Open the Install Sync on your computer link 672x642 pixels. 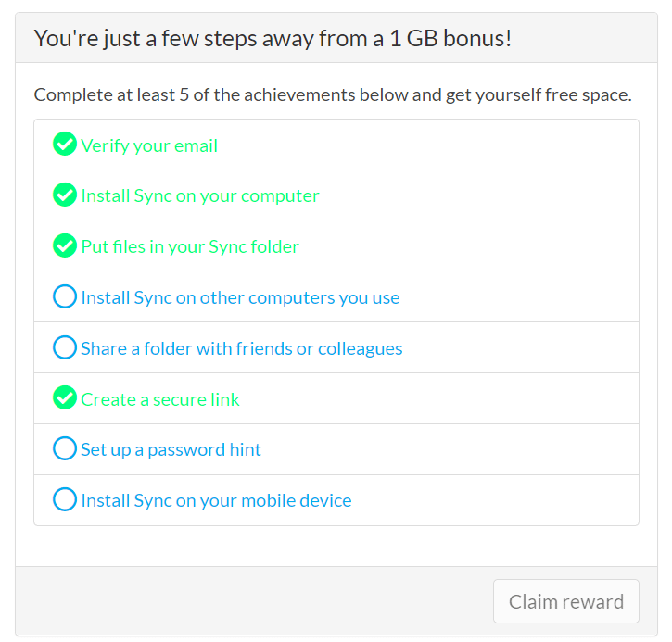(200, 196)
